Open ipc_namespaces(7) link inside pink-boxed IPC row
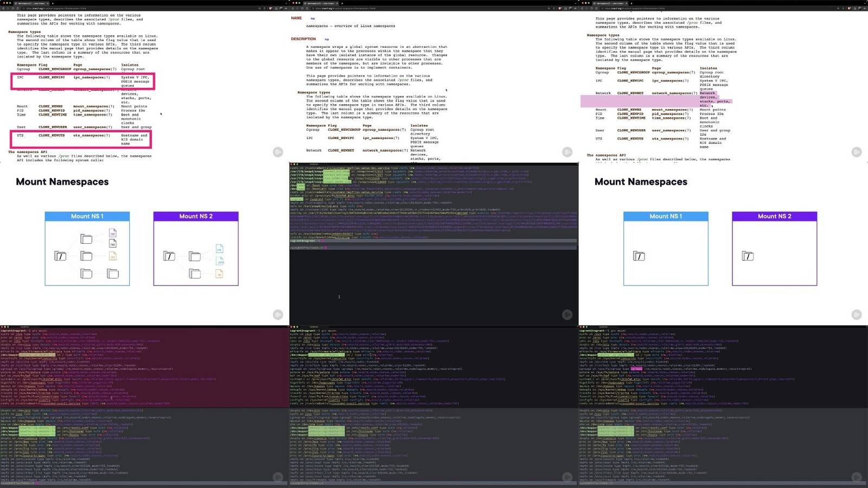 point(92,77)
